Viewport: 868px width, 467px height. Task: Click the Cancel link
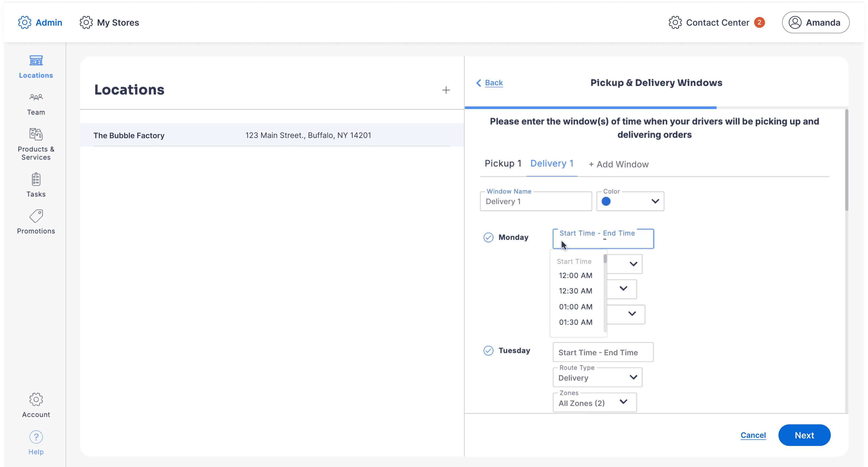[x=753, y=435]
